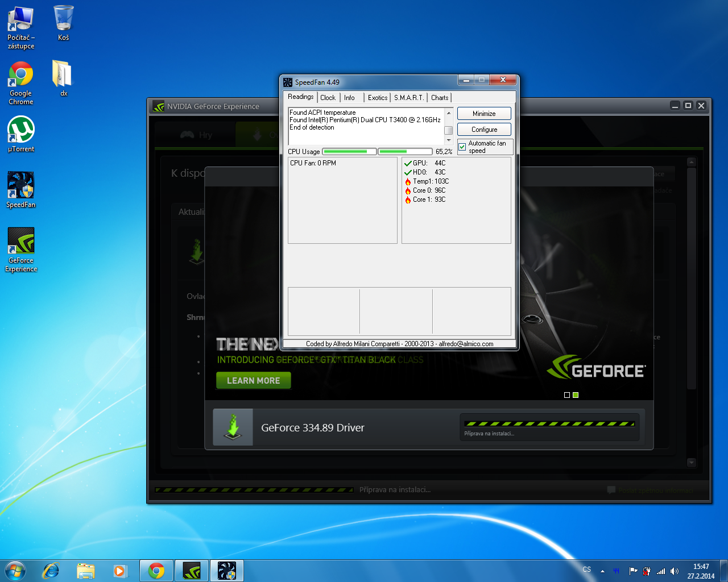Click the GeForce driver install progress bar
The width and height of the screenshot is (728, 582).
(549, 424)
